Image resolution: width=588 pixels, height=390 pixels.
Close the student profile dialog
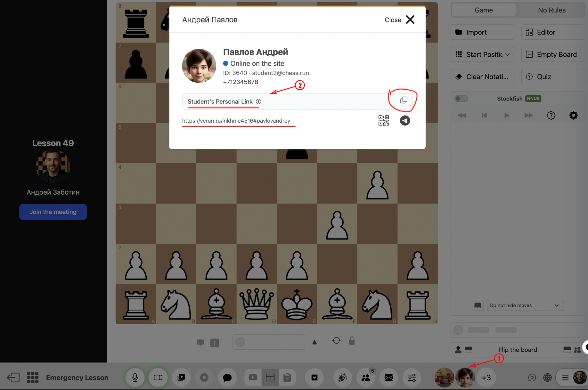pyautogui.click(x=399, y=20)
